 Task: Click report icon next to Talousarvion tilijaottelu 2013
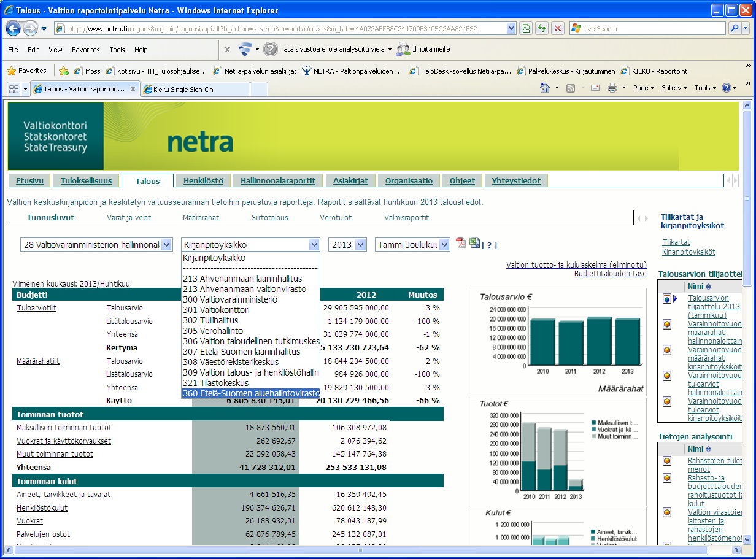[667, 299]
